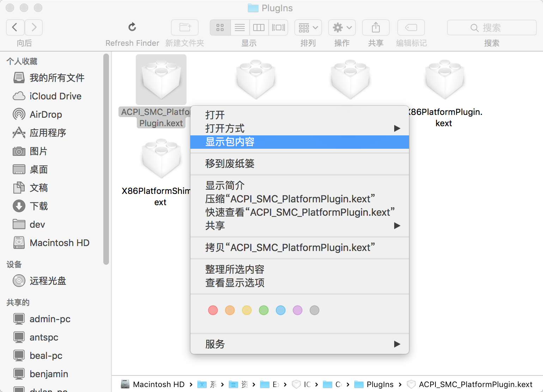
Task: Select shared computer admin-pc
Action: pos(42,319)
